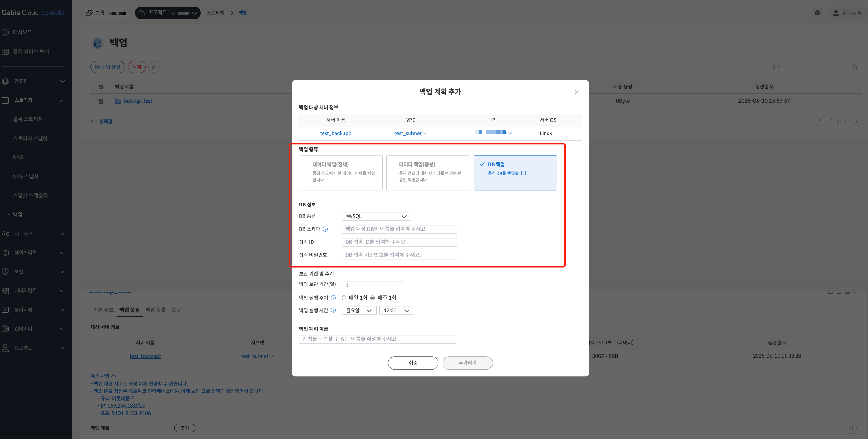Toggle the backup_test row checkbox

coord(101,101)
